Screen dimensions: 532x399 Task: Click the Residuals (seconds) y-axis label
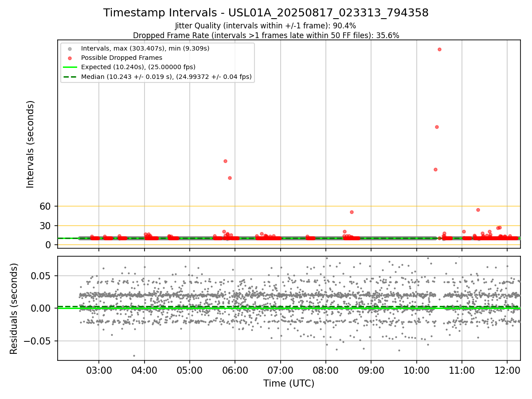[14, 309]
